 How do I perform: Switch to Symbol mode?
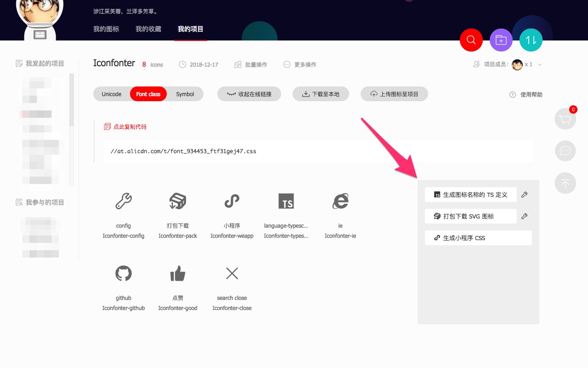[x=185, y=94]
